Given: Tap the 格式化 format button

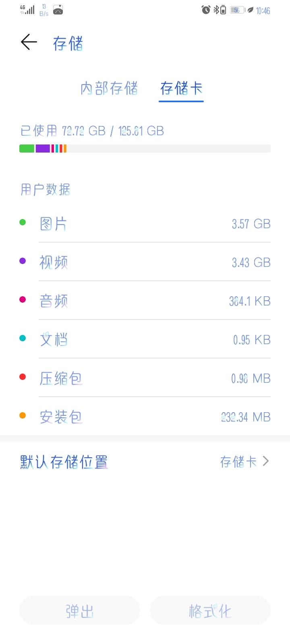Looking at the screenshot, I should click(210, 611).
